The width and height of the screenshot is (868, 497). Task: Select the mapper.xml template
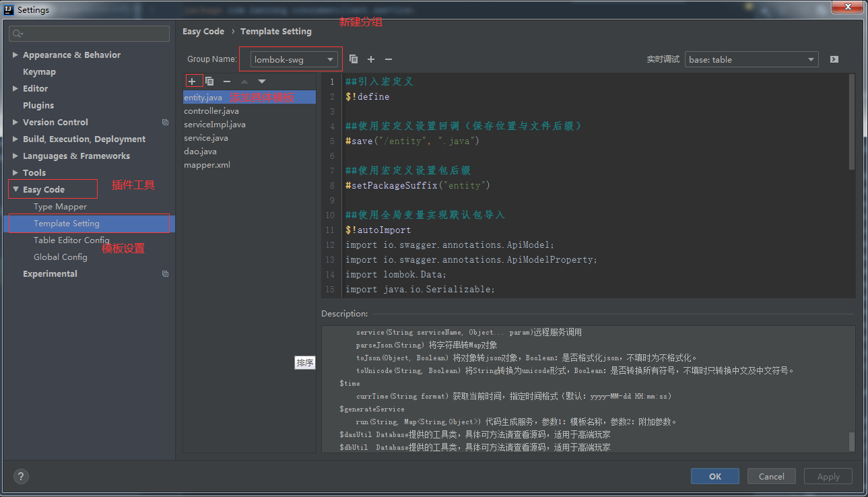pos(249,165)
